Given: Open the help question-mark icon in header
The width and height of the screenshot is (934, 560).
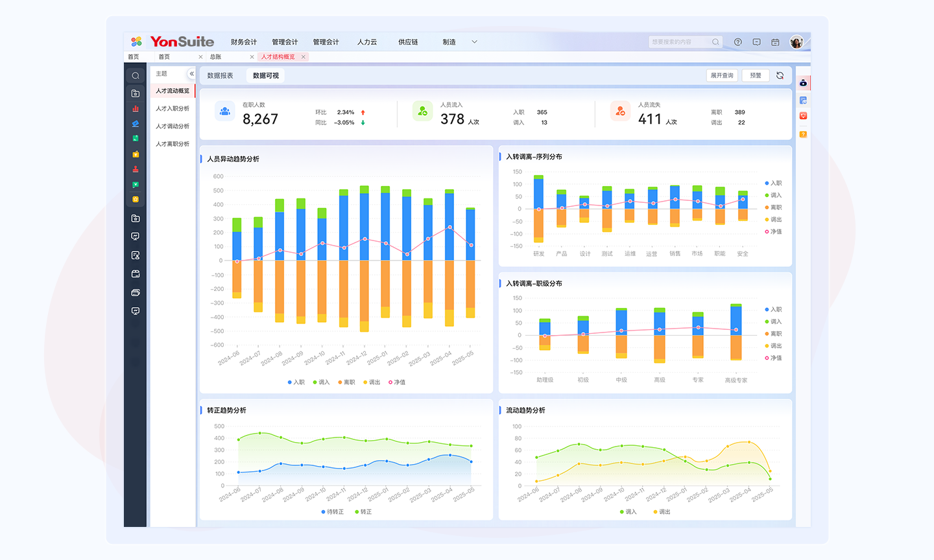Looking at the screenshot, I should pos(737,42).
